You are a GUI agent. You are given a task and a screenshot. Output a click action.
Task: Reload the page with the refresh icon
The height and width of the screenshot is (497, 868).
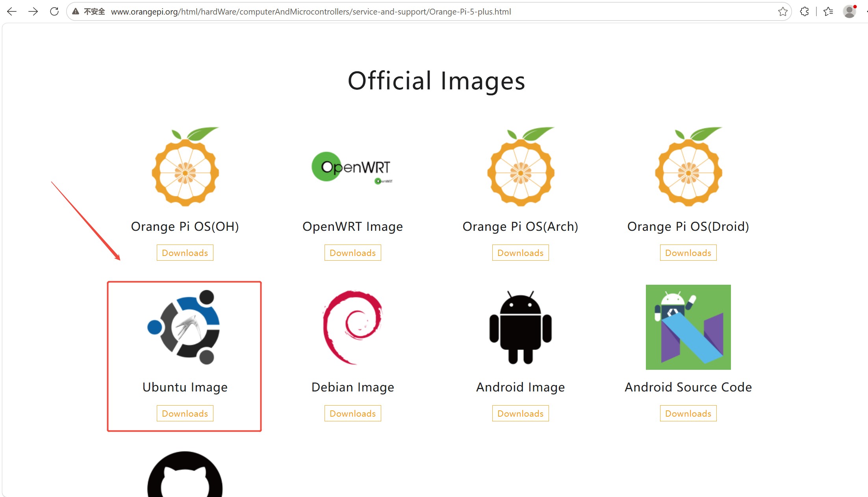pyautogui.click(x=54, y=11)
